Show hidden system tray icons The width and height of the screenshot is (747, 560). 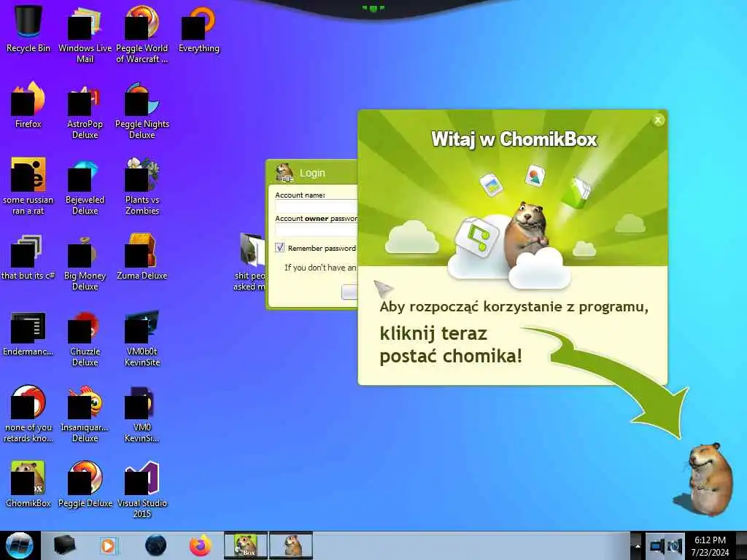pyautogui.click(x=637, y=546)
